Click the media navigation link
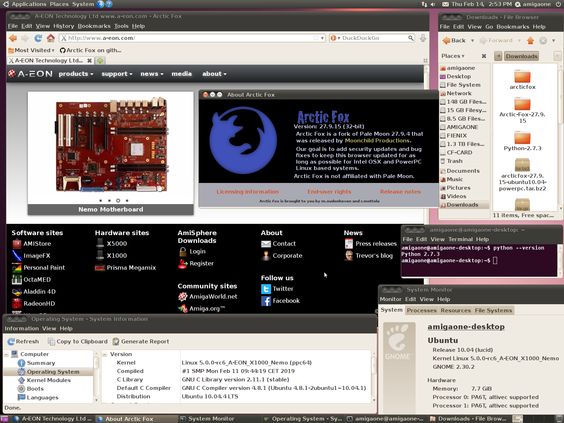Viewport: 564px width, 423px height. click(x=181, y=74)
